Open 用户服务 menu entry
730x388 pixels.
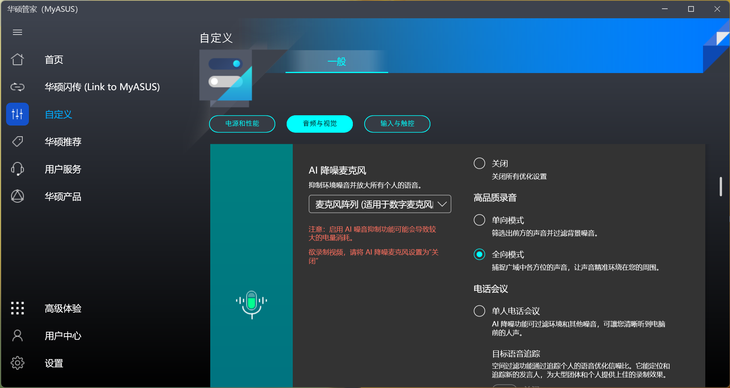[x=63, y=169]
